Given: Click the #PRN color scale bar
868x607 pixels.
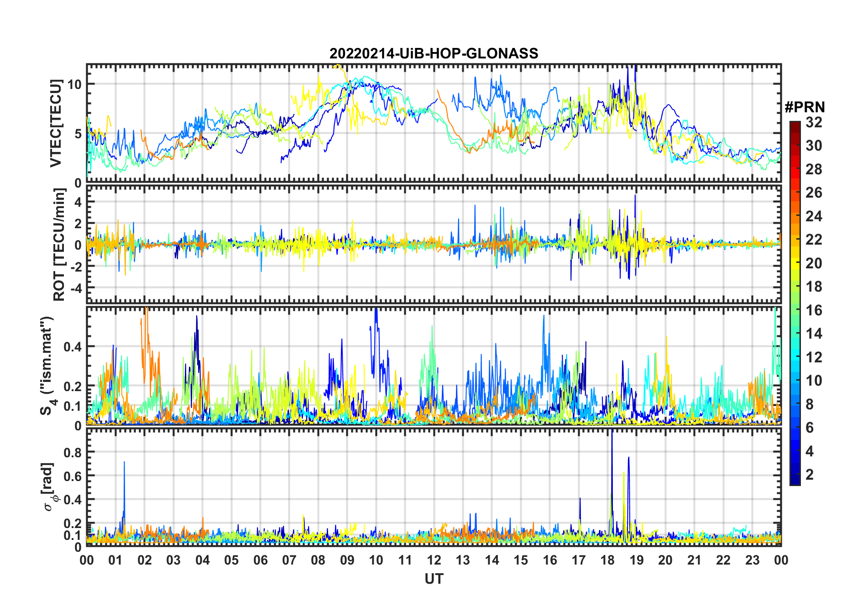Looking at the screenshot, I should [795, 303].
